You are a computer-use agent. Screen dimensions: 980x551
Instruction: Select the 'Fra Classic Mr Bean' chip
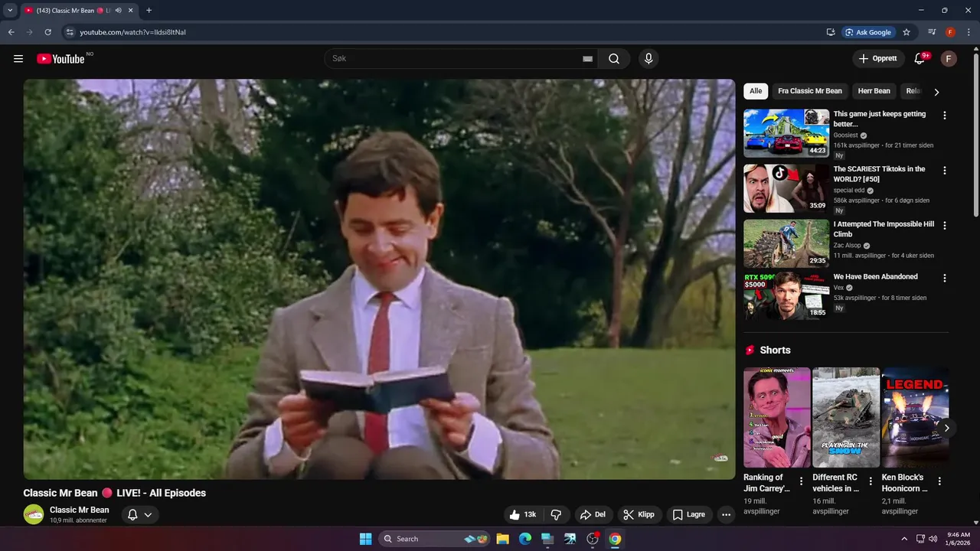tap(810, 91)
